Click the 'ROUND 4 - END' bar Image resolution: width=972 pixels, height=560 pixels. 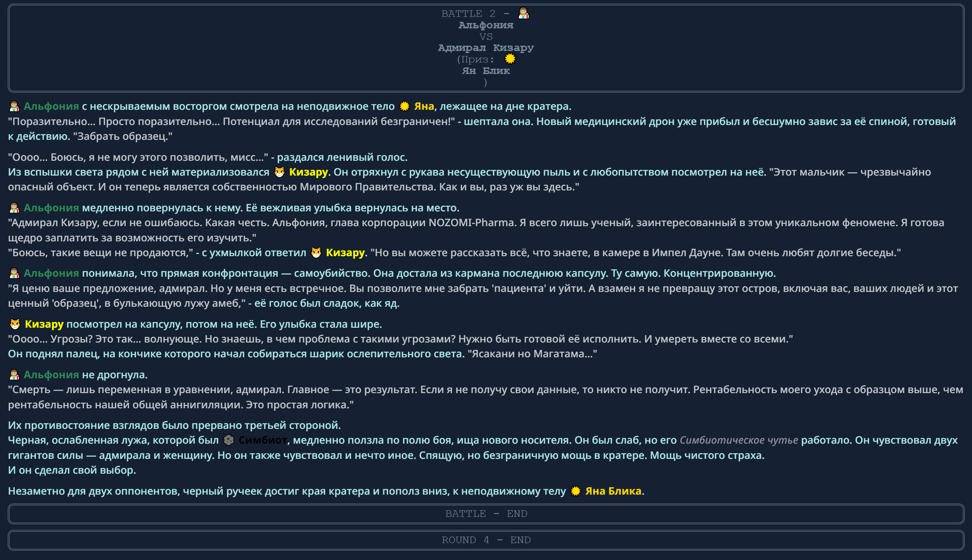(486, 540)
